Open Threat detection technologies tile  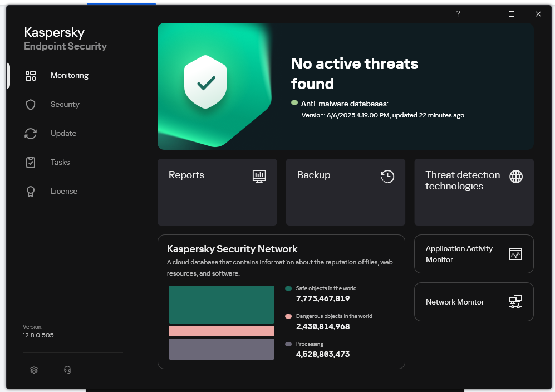click(x=474, y=192)
